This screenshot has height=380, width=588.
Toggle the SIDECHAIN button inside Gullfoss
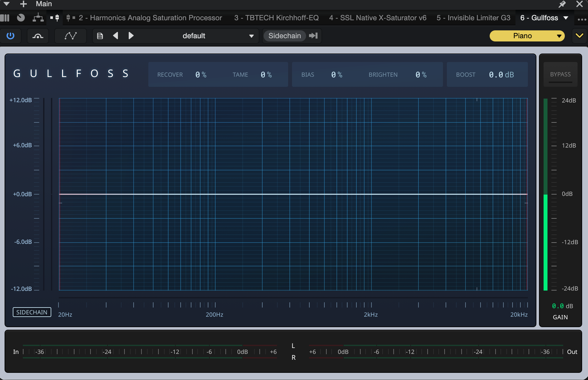click(32, 312)
